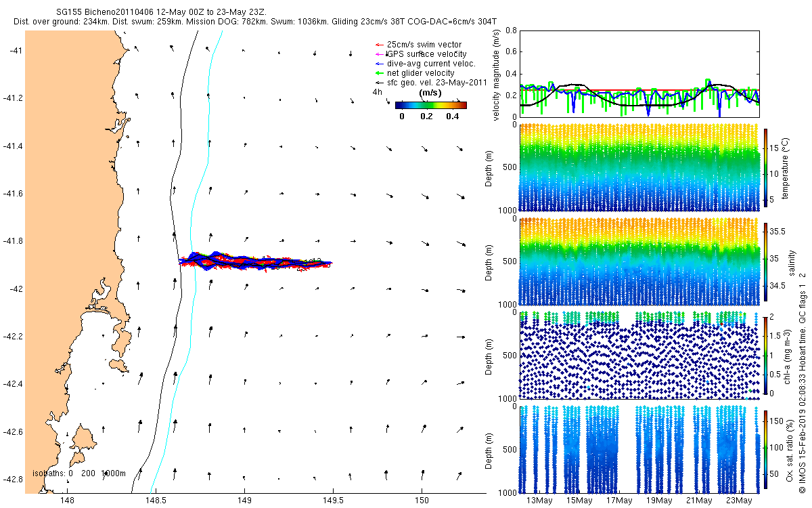This screenshot has width=812, height=508.
Task: Click the green net glider velocity arrow
Action: 380,73
